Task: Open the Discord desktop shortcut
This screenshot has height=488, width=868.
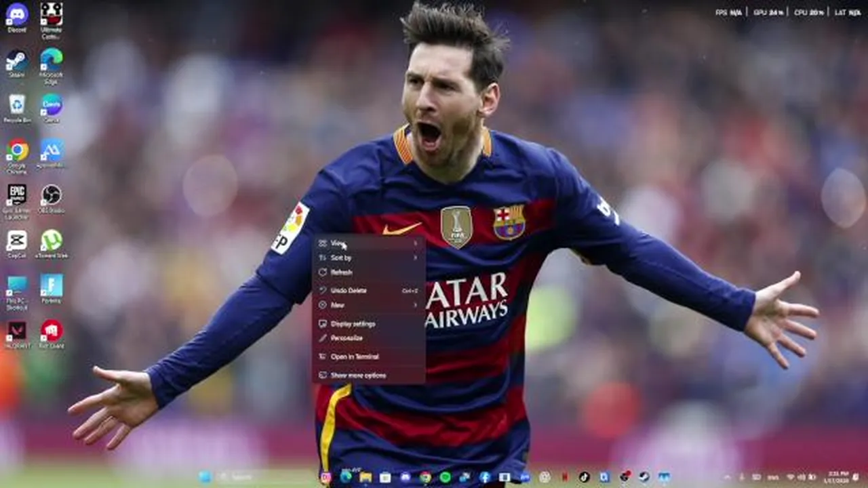Action: (x=17, y=18)
